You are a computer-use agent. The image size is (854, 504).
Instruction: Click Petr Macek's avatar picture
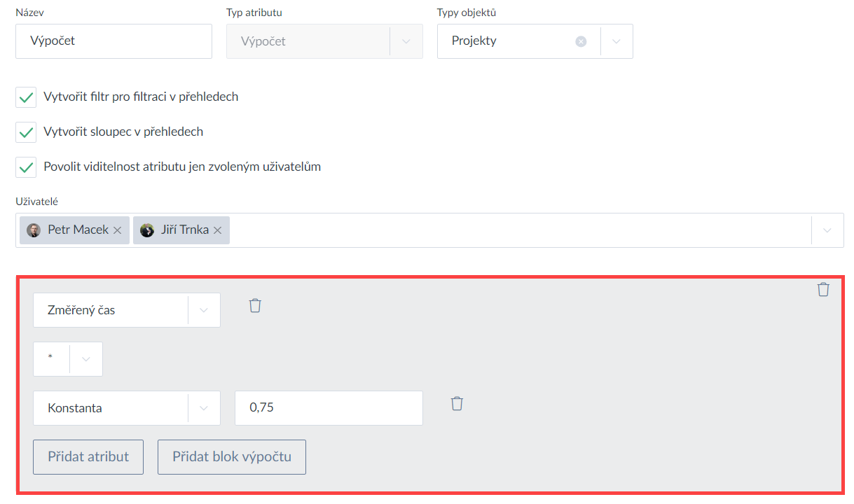(x=34, y=230)
